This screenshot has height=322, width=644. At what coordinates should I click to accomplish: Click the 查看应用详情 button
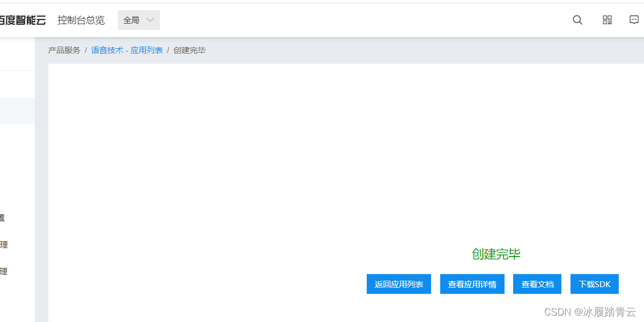coord(472,284)
